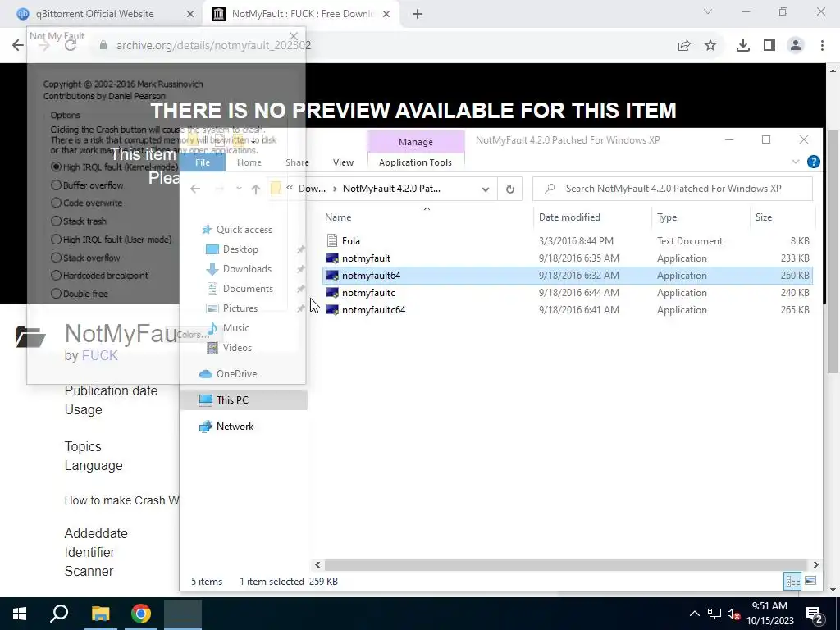Select the Eula text document
The image size is (840, 630).
pyautogui.click(x=568, y=241)
